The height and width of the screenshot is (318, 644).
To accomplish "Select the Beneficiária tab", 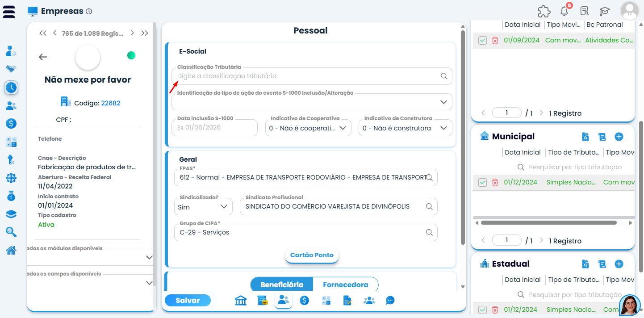I will (x=282, y=285).
